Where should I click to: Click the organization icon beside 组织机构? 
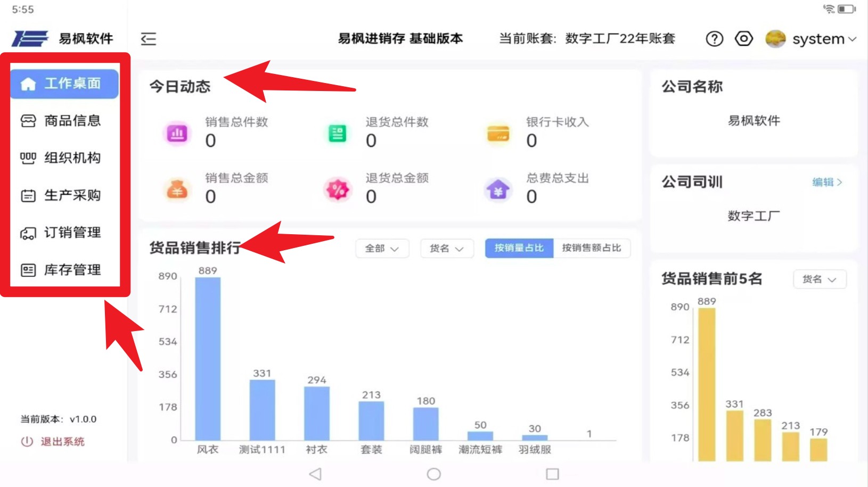click(x=28, y=158)
